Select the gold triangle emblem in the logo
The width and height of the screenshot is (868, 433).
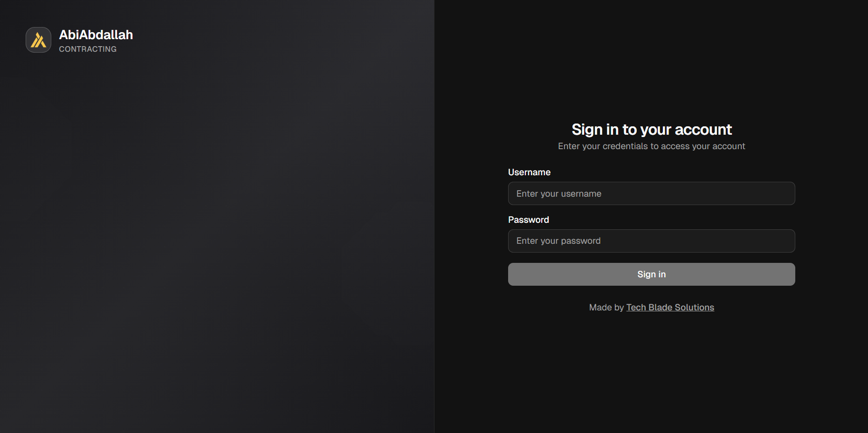[x=38, y=40]
